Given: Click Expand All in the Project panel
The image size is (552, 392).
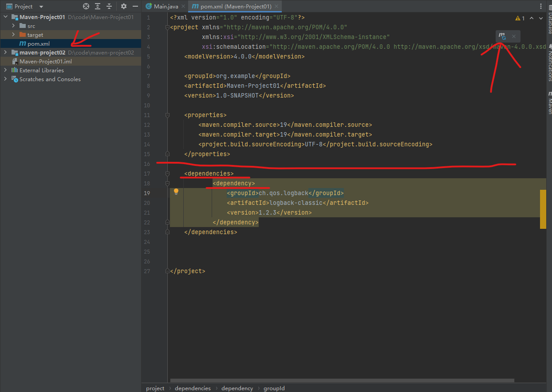Looking at the screenshot, I should (x=98, y=7).
